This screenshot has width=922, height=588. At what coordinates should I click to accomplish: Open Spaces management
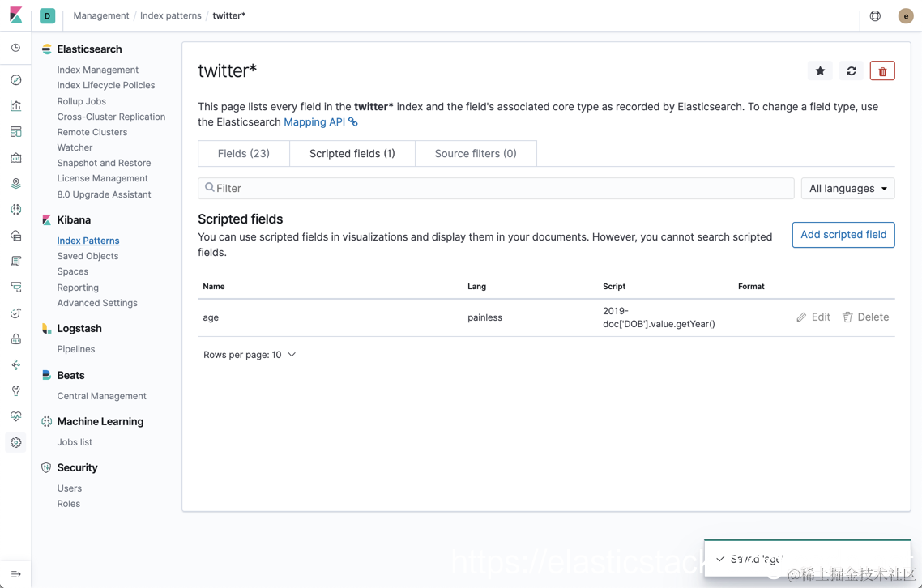click(x=72, y=271)
